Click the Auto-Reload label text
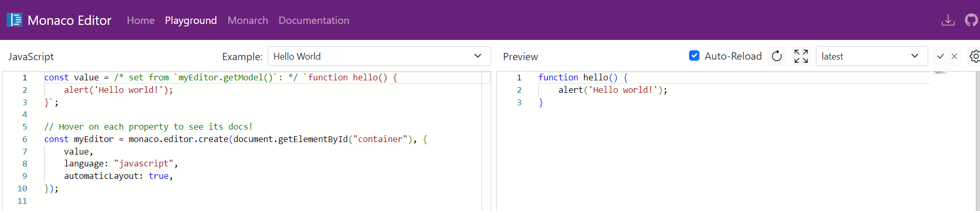Viewport: 980px width, 211px height. (x=733, y=56)
